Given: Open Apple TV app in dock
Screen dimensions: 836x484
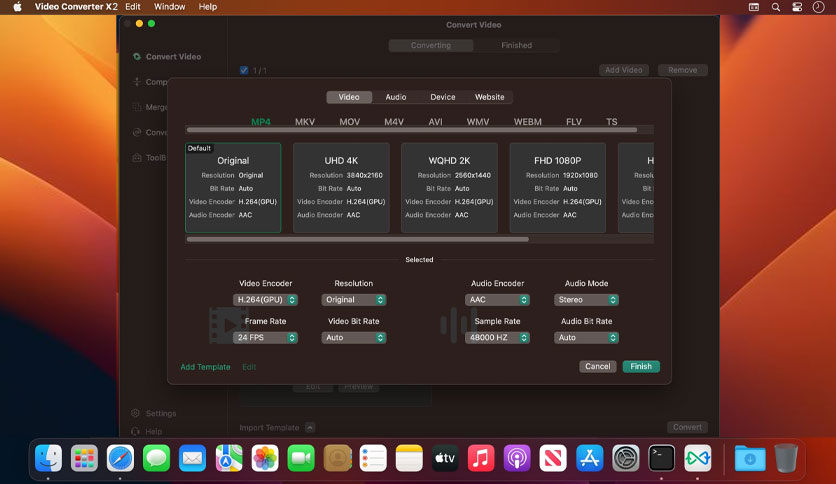Looking at the screenshot, I should [445, 458].
